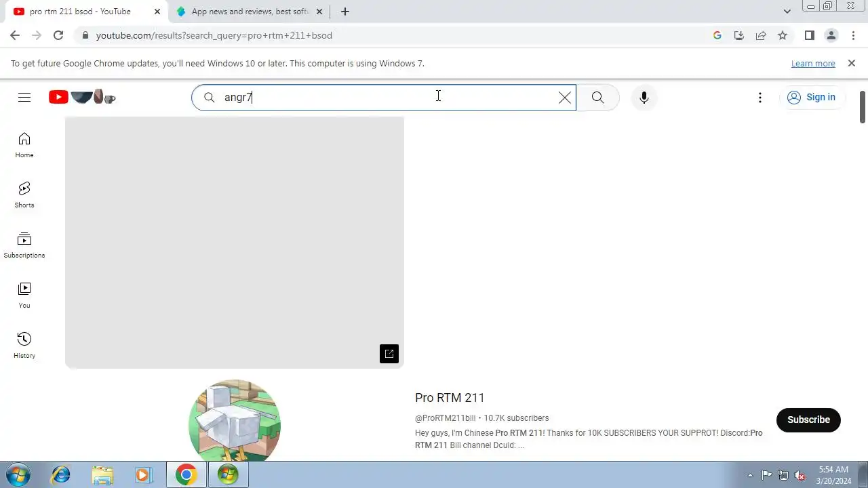
Task: Open Learn more about Chrome updates
Action: (x=813, y=64)
